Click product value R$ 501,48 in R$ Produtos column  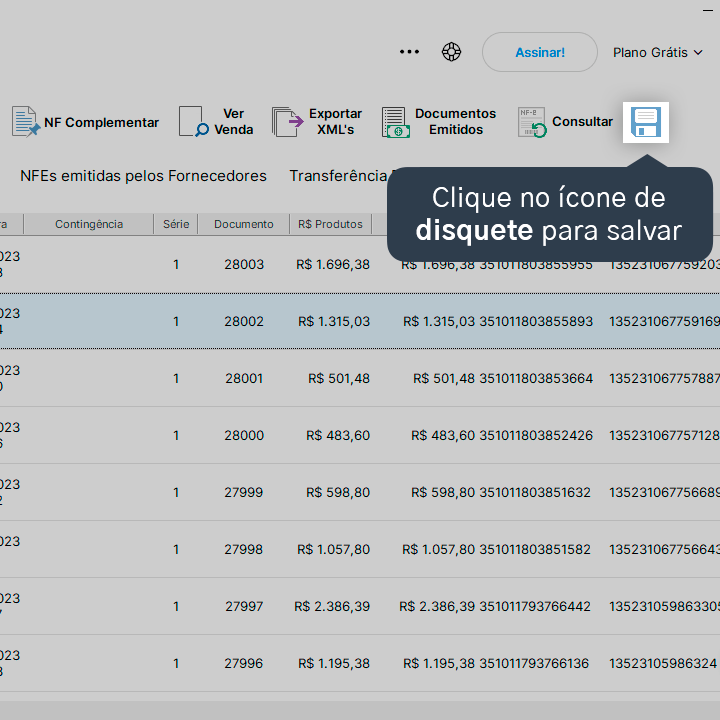339,378
